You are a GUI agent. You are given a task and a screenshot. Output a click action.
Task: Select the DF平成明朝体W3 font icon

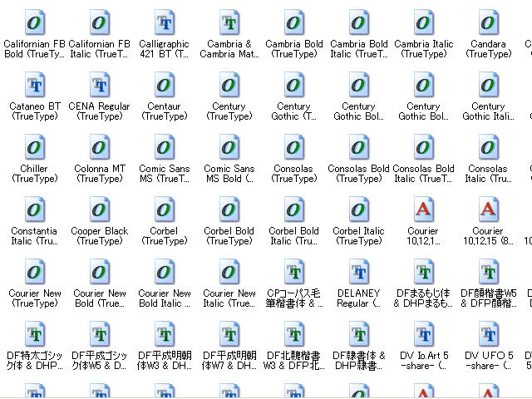(x=165, y=334)
